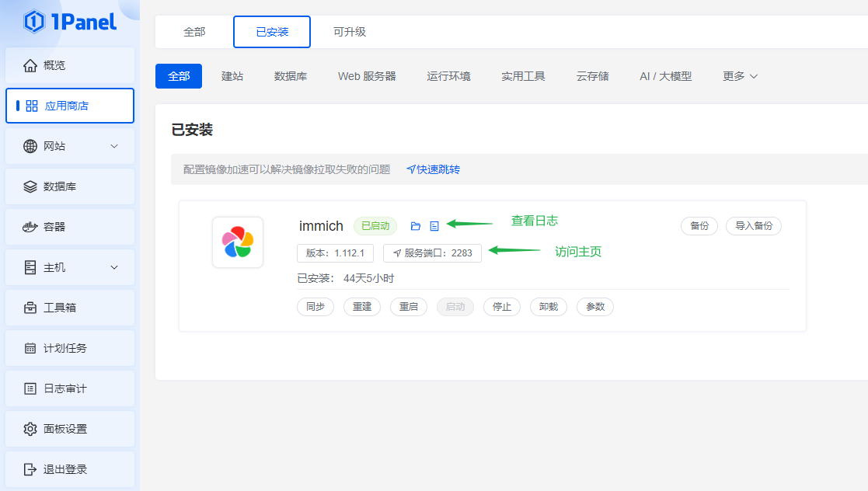Switch to the 全部 top tab
This screenshot has width=868, height=491.
tap(194, 32)
